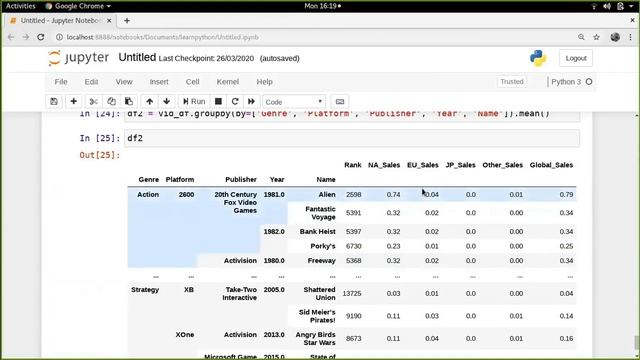Rename the notebook title Untitled

coord(137,58)
